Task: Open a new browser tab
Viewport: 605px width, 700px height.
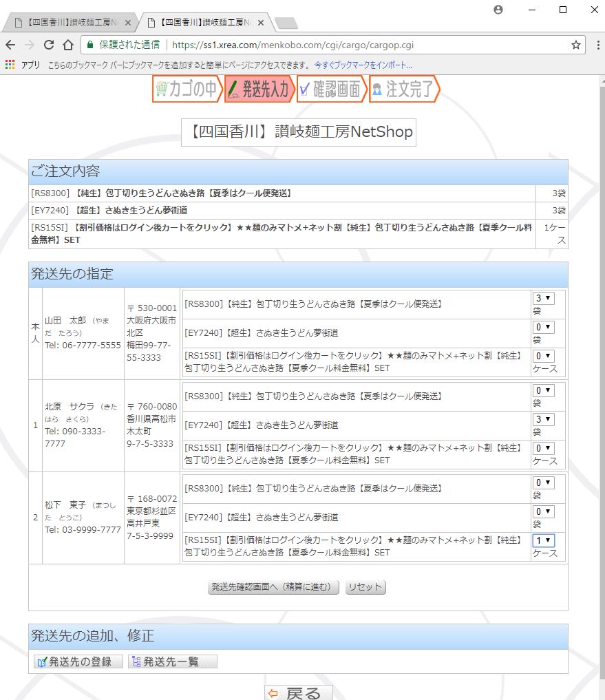Action: (286, 23)
